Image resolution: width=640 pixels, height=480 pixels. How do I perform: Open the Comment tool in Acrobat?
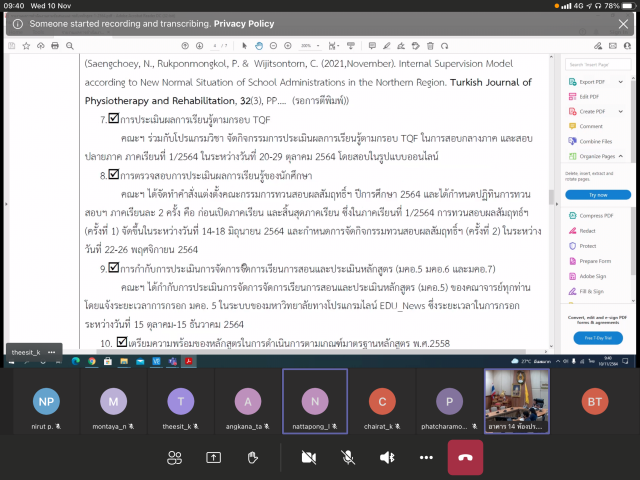pos(591,126)
